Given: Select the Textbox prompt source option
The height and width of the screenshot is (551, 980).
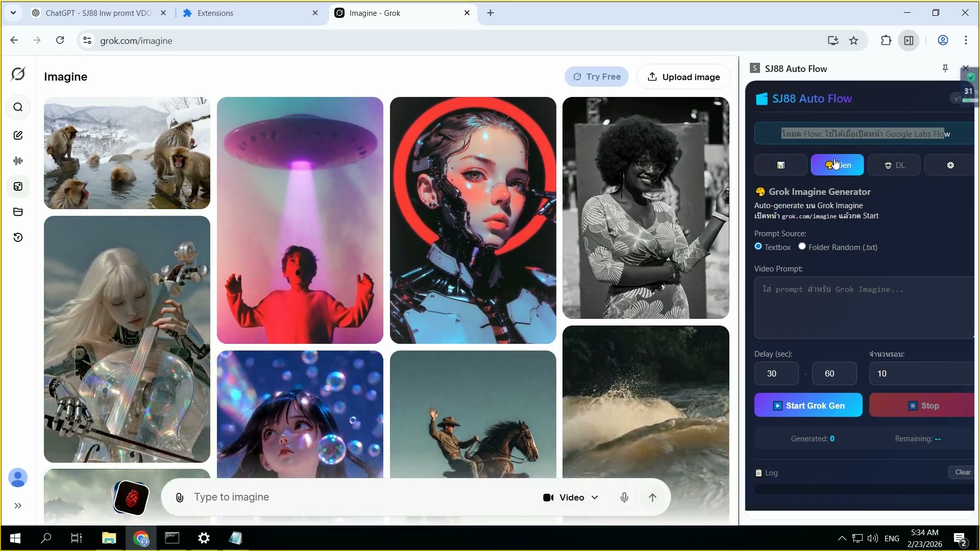Looking at the screenshot, I should coord(758,246).
